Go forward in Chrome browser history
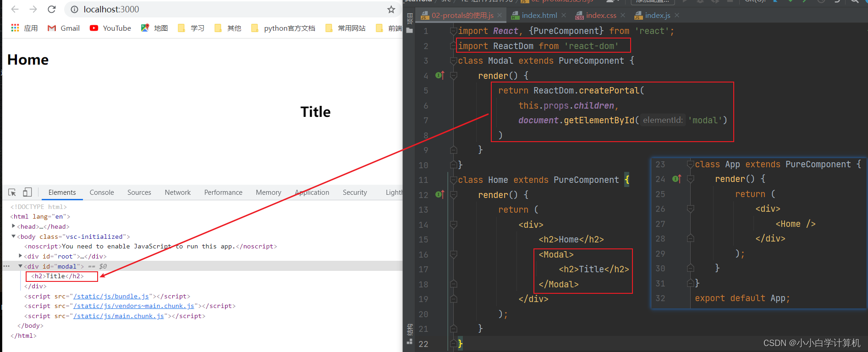868x352 pixels. [x=33, y=9]
